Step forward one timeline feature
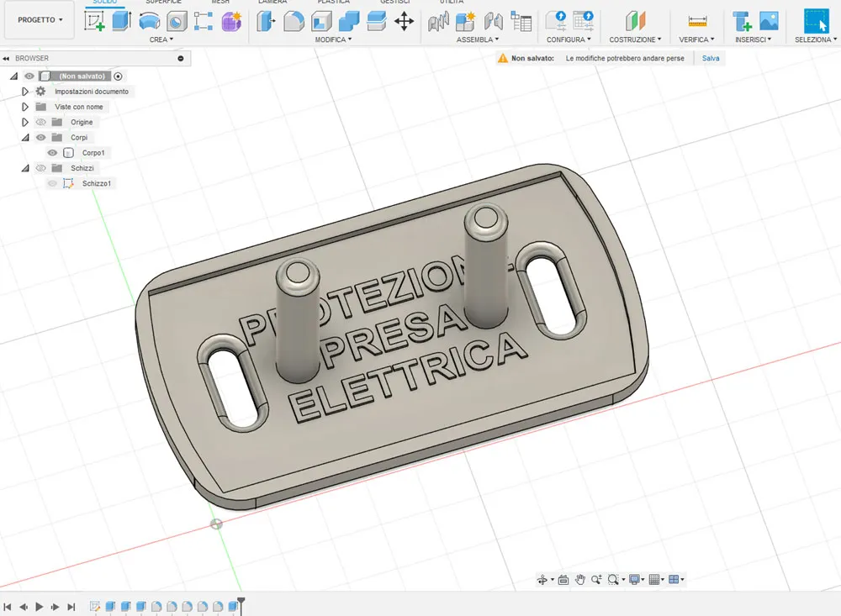The height and width of the screenshot is (616, 841). [x=56, y=607]
